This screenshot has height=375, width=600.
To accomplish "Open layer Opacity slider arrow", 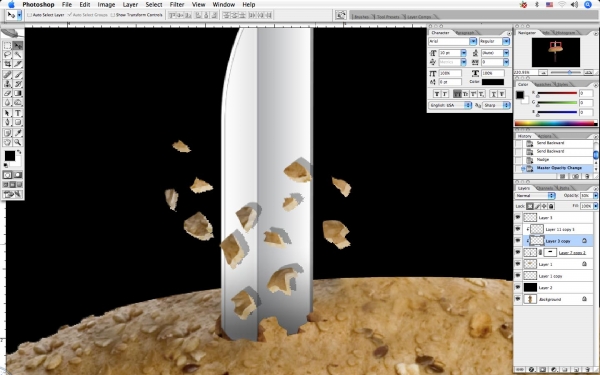I will 595,196.
